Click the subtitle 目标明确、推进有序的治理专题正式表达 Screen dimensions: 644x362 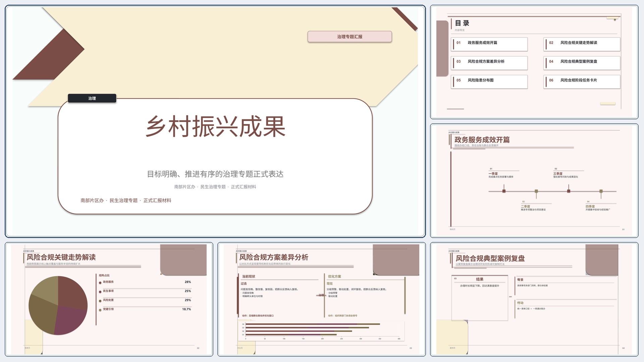pos(215,174)
